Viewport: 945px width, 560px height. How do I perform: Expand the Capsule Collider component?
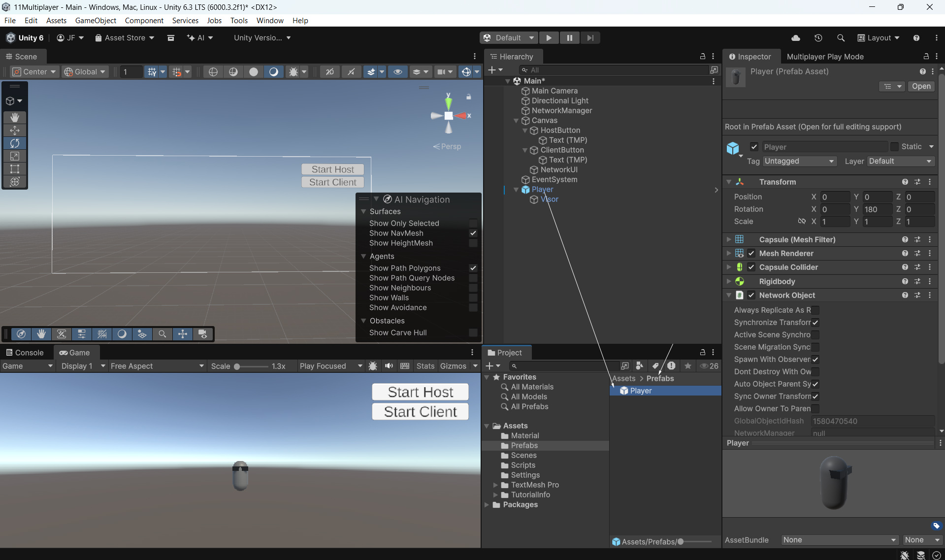[x=729, y=267]
